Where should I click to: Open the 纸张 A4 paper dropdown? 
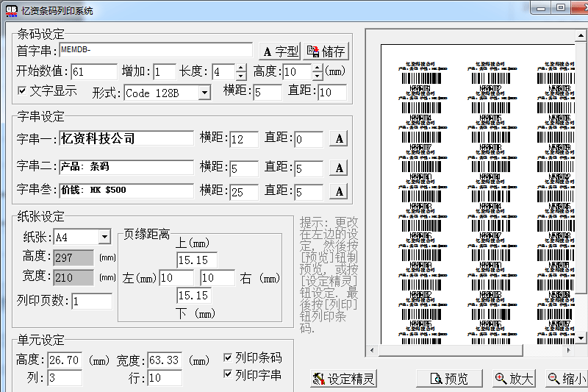pos(104,237)
